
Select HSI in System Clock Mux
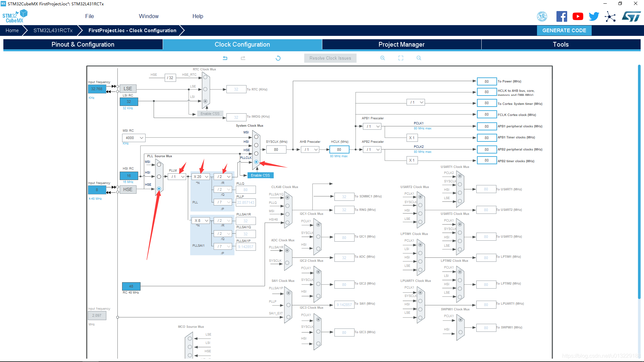[x=256, y=145]
